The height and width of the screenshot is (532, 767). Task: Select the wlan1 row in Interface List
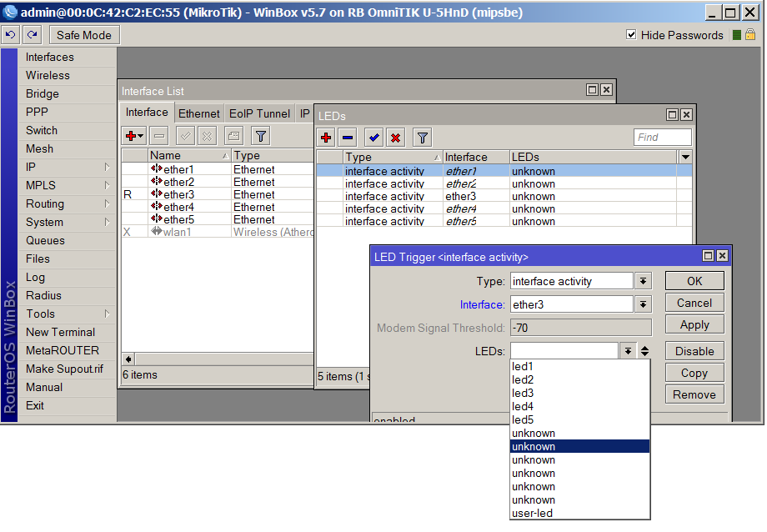[218, 232]
